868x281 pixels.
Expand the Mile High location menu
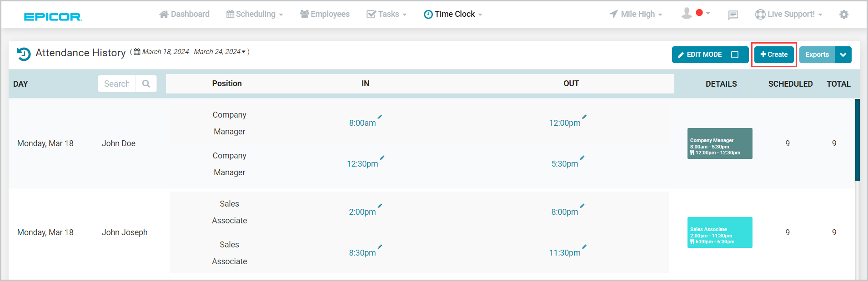pyautogui.click(x=660, y=15)
